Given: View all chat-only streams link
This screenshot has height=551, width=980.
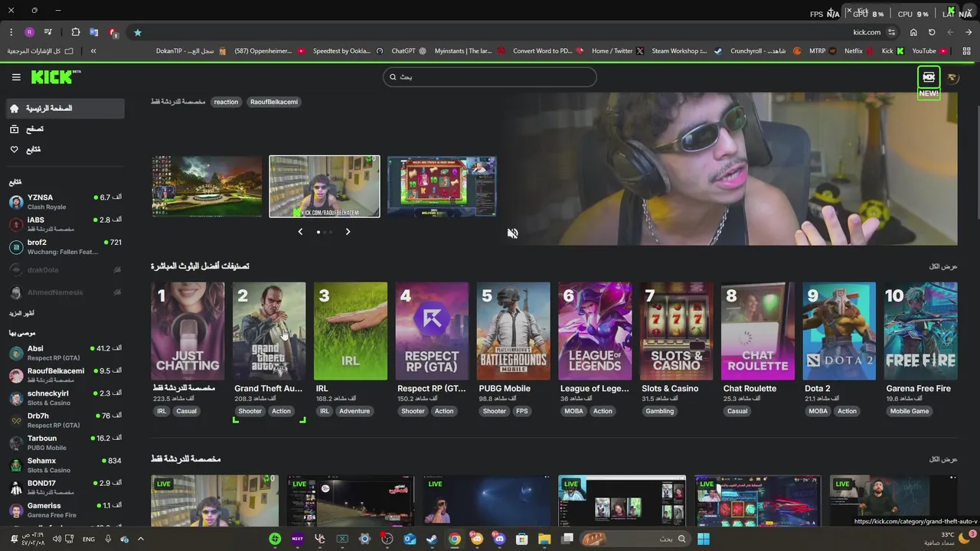Looking at the screenshot, I should [943, 459].
